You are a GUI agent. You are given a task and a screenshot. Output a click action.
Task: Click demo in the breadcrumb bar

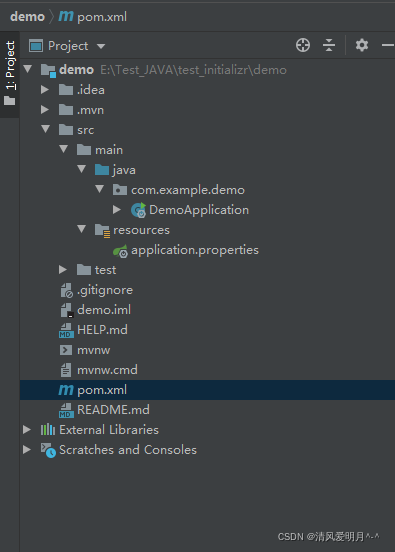click(x=27, y=17)
